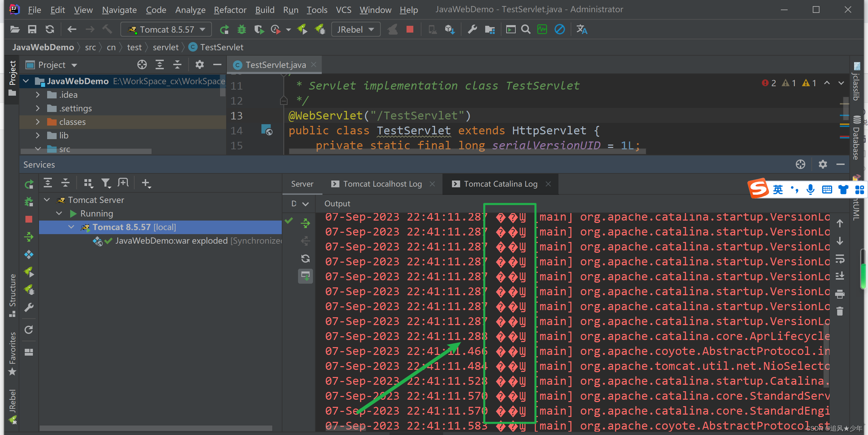
Task: Click the Services filter funnel icon
Action: (106, 183)
